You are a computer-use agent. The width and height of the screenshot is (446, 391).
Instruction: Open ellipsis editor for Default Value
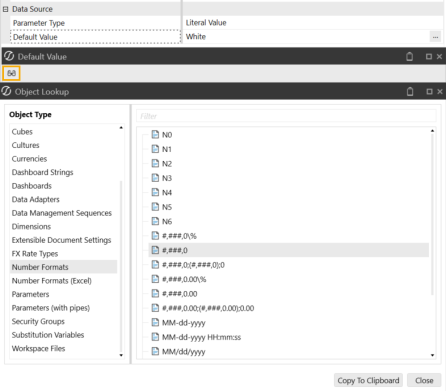[x=435, y=37]
